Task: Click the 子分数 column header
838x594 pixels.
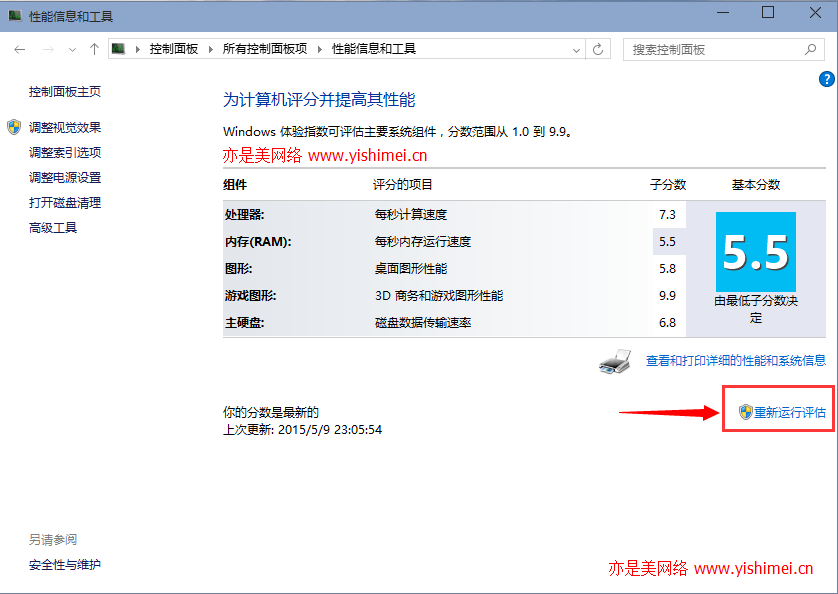Action: click(668, 185)
